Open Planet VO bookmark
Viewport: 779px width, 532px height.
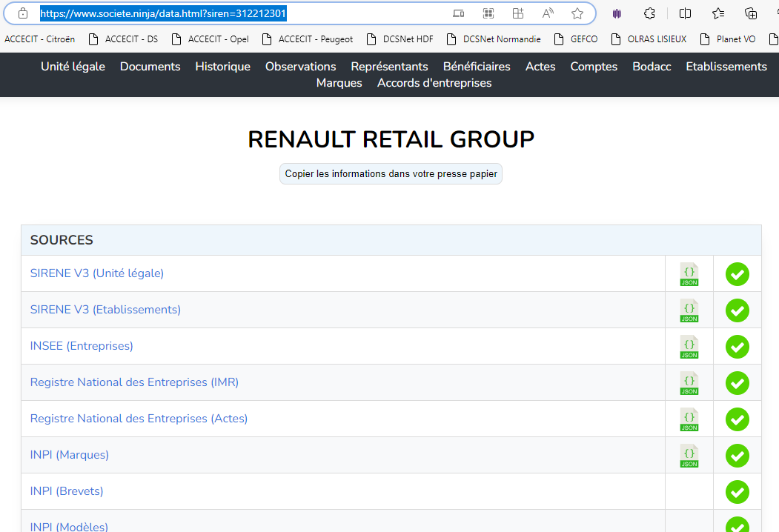click(728, 39)
